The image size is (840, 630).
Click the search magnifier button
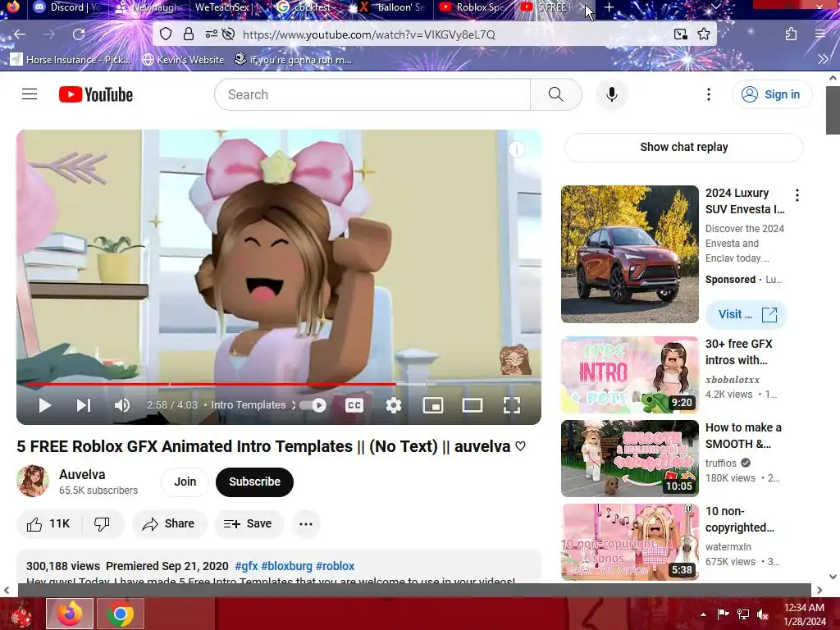555,94
